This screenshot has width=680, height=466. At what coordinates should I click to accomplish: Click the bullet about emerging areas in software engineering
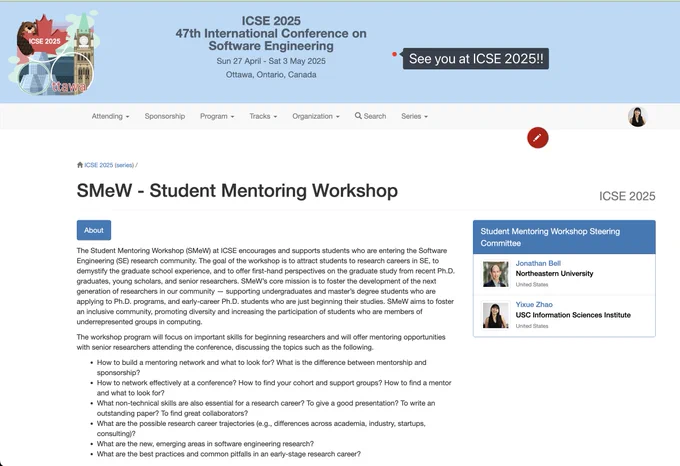pos(205,444)
